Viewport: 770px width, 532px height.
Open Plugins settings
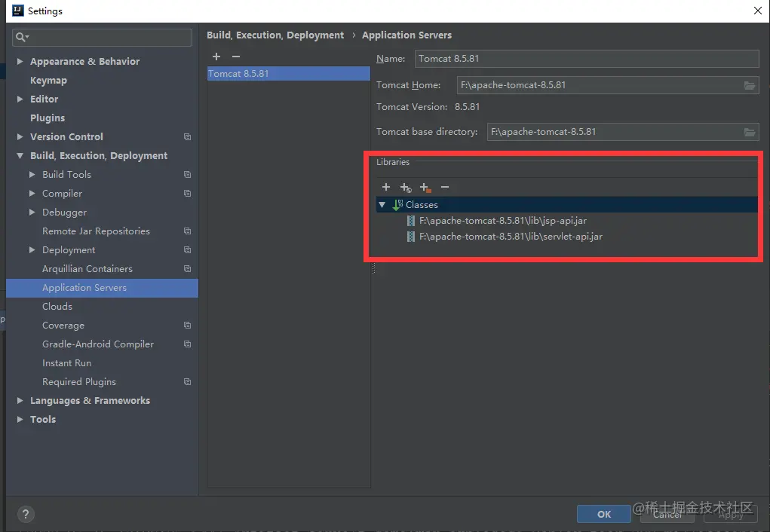tap(48, 118)
